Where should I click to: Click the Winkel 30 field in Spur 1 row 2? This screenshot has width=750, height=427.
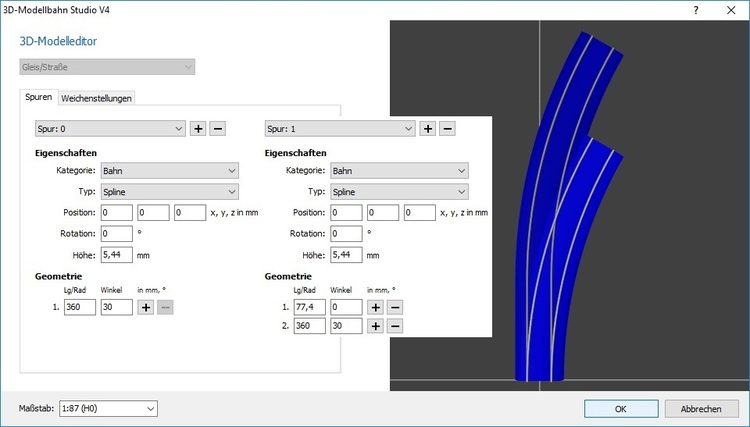pos(346,326)
